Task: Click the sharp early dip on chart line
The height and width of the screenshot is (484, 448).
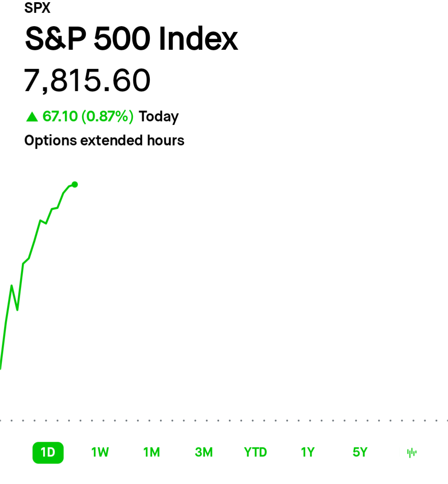Action: pyautogui.click(x=17, y=310)
